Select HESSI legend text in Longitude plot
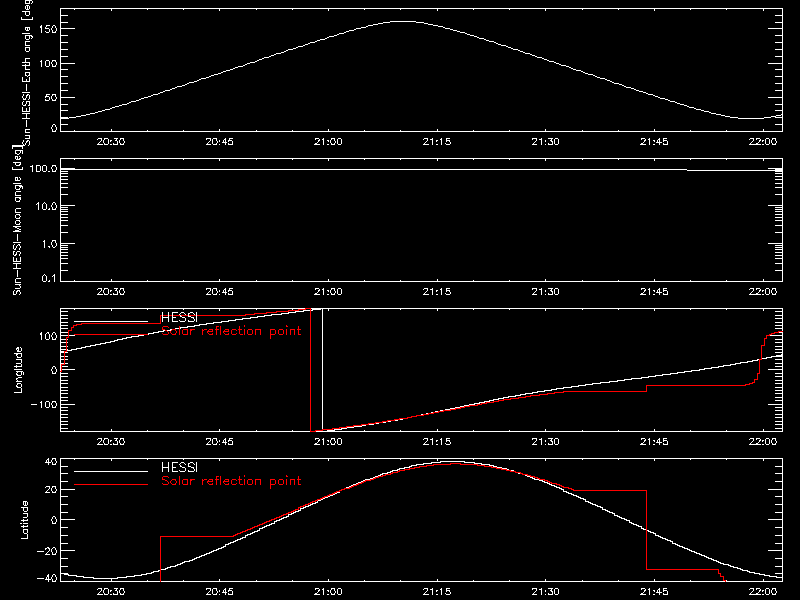 click(179, 317)
